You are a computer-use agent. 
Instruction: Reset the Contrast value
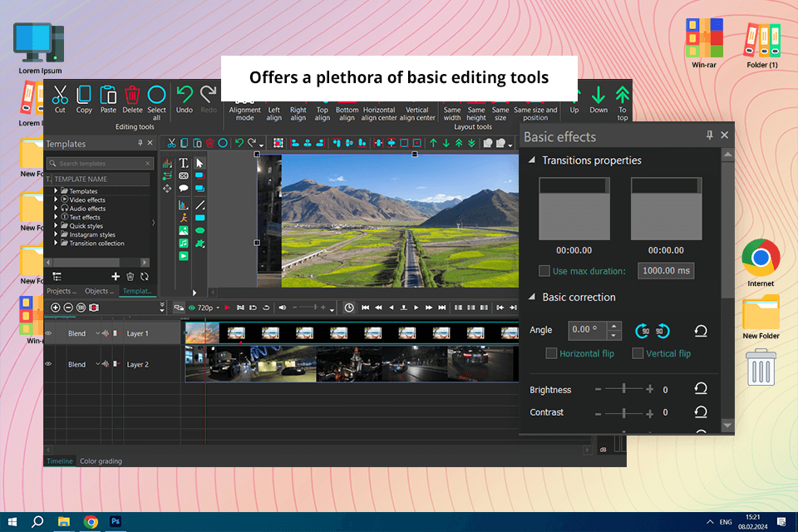701,411
